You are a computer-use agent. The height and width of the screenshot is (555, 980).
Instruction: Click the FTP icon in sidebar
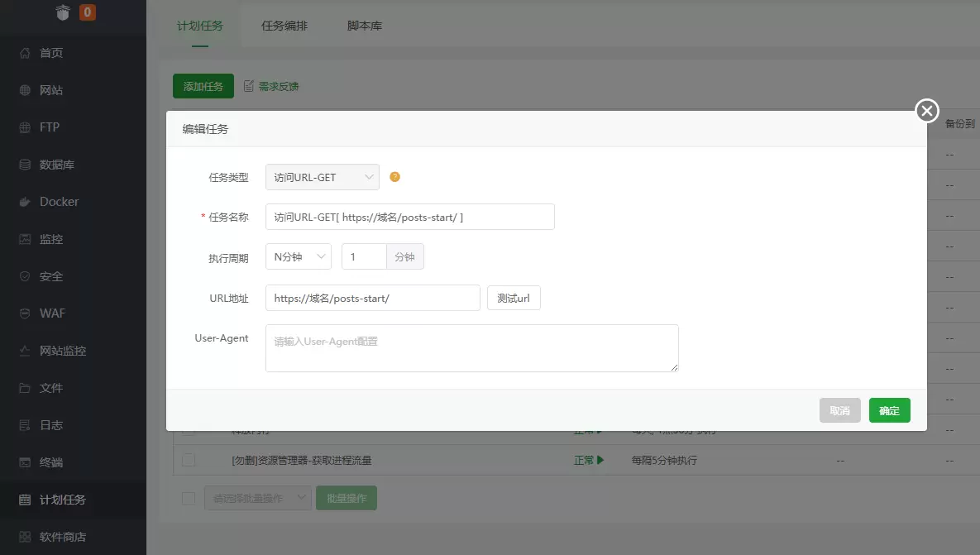pyautogui.click(x=25, y=127)
